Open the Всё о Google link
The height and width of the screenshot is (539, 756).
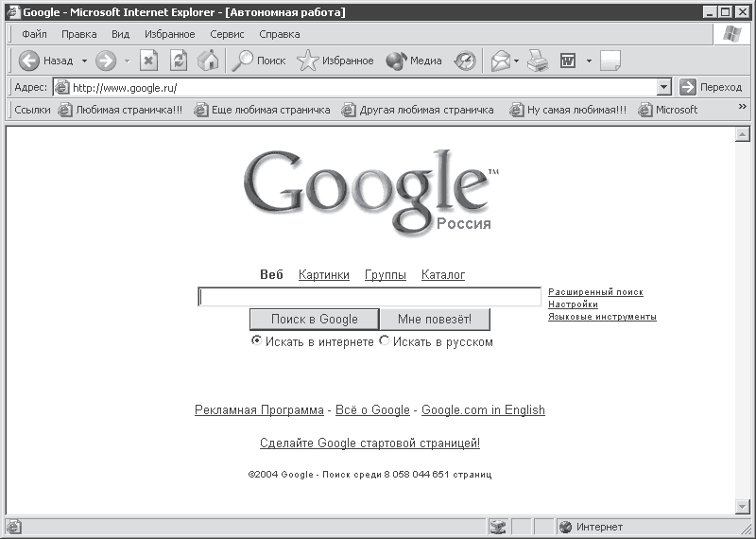[x=372, y=410]
